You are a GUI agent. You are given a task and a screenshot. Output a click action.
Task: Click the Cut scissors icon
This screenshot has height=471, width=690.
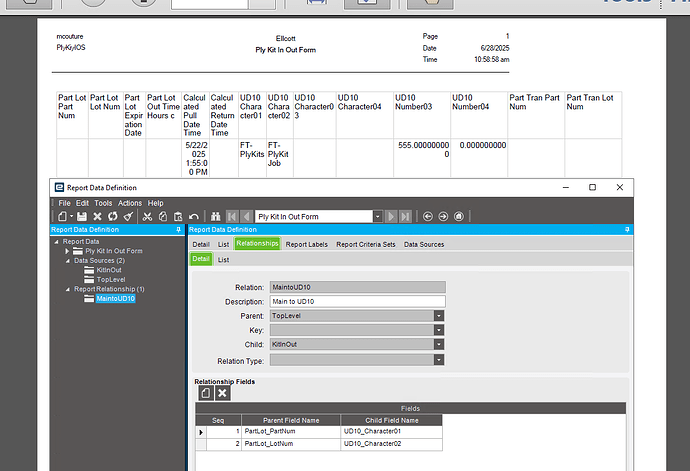click(147, 216)
